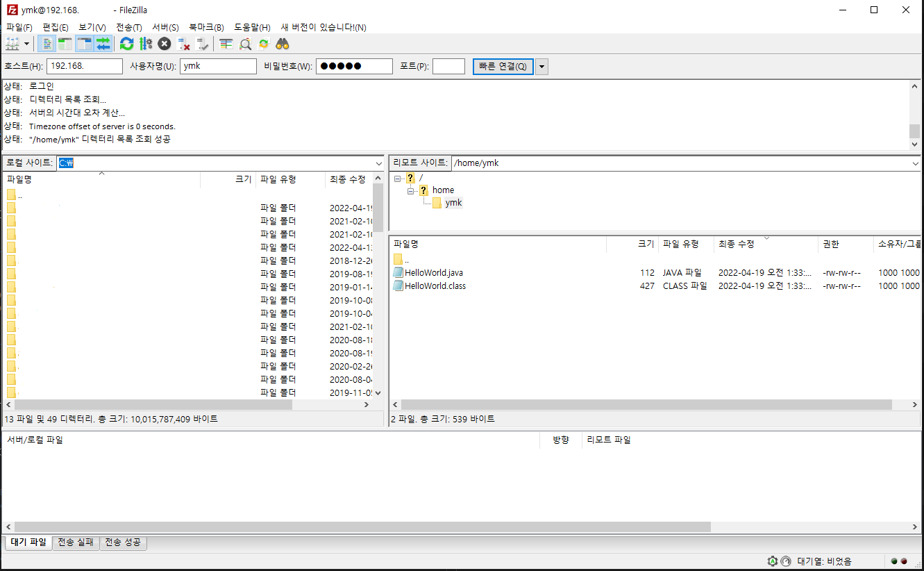Open the 보기(V) menu
Screen dimensions: 924x571
[92, 27]
